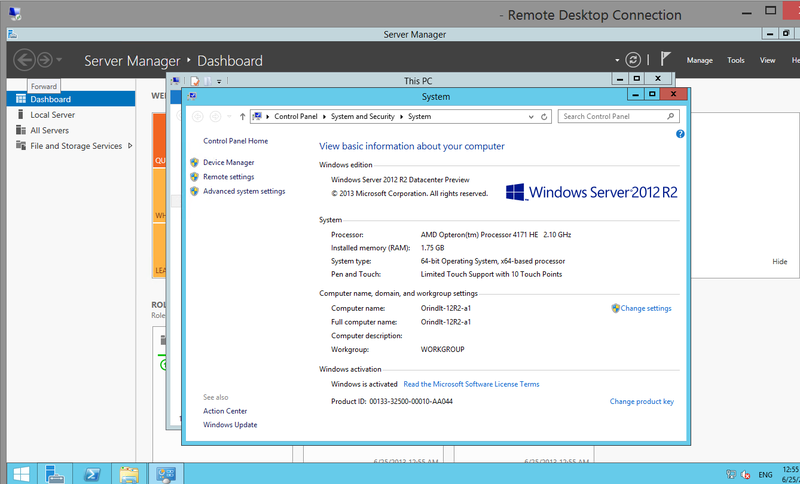Click Change product key
The width and height of the screenshot is (800, 484).
641,401
